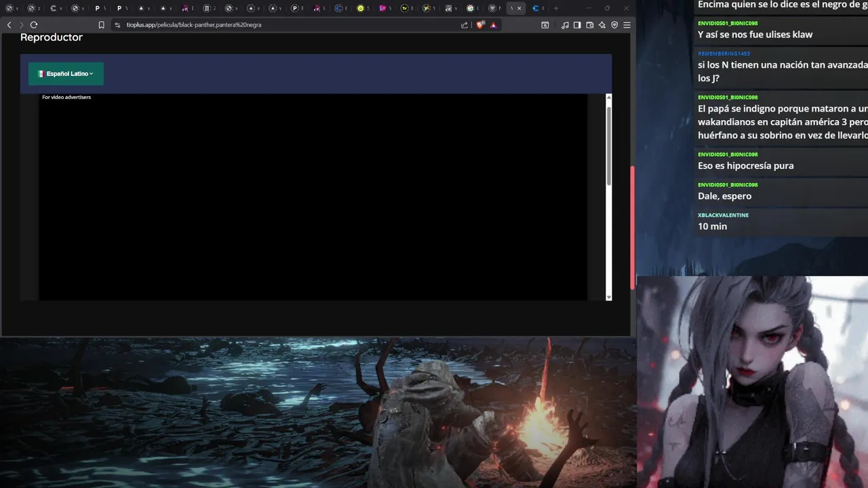The width and height of the screenshot is (868, 488).
Task: Switch to the tab right of active tab
Action: click(x=538, y=8)
